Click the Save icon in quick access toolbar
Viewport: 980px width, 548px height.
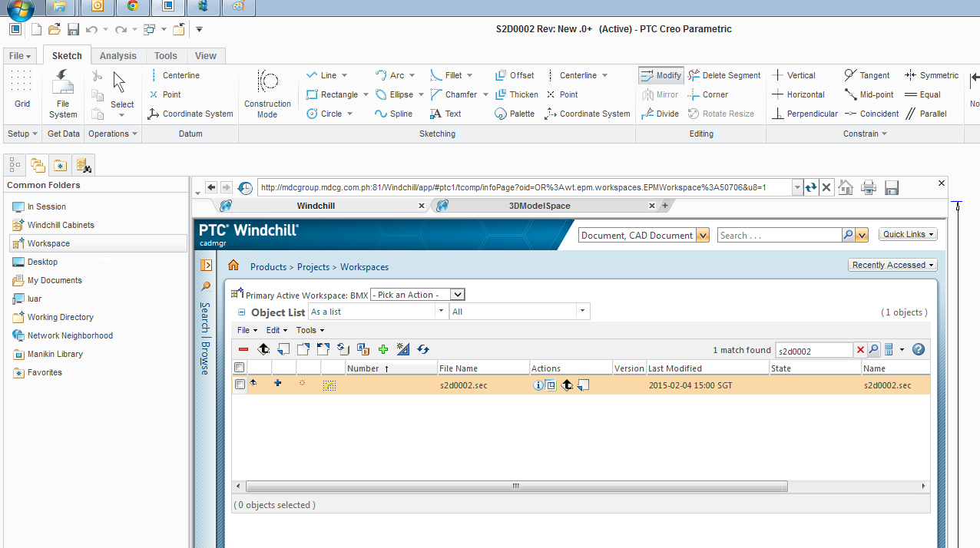[x=73, y=29]
